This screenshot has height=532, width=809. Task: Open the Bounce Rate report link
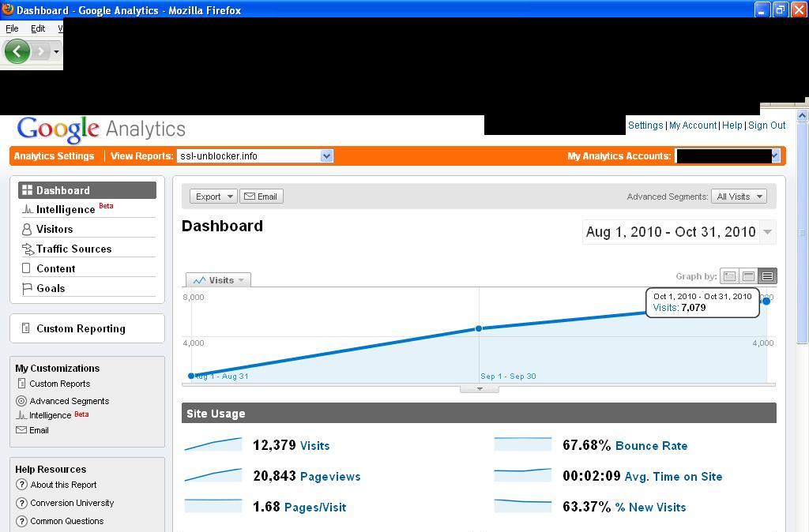tap(651, 446)
